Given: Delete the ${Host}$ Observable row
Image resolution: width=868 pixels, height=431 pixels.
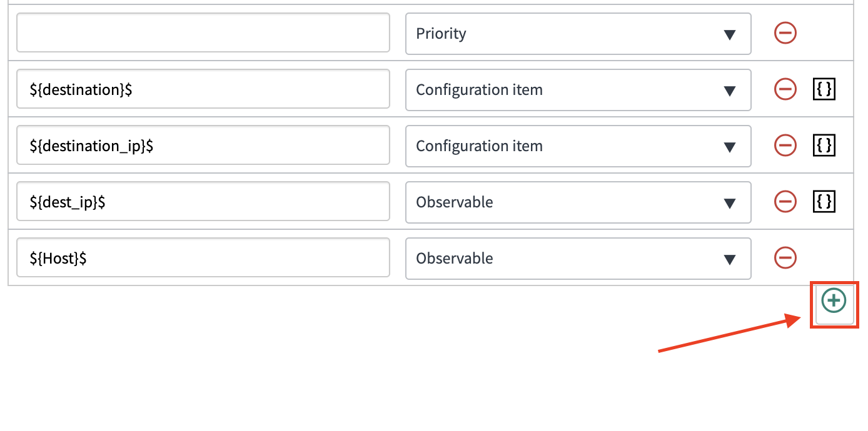Looking at the screenshot, I should (x=785, y=257).
